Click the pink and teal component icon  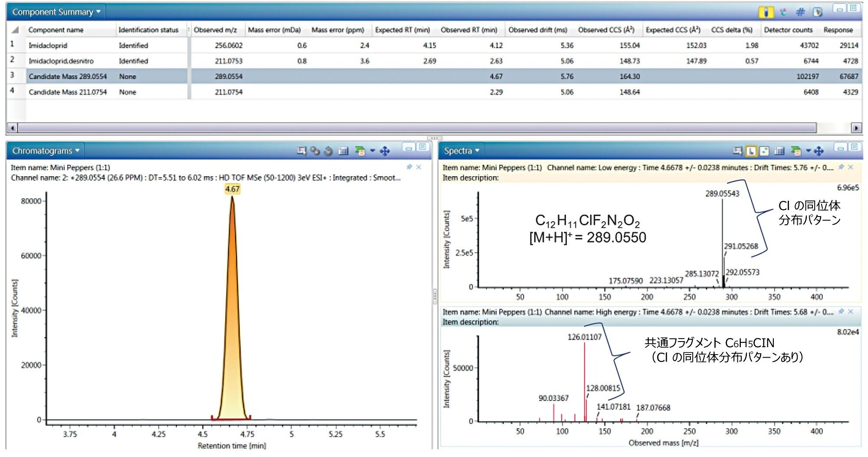coord(783,12)
